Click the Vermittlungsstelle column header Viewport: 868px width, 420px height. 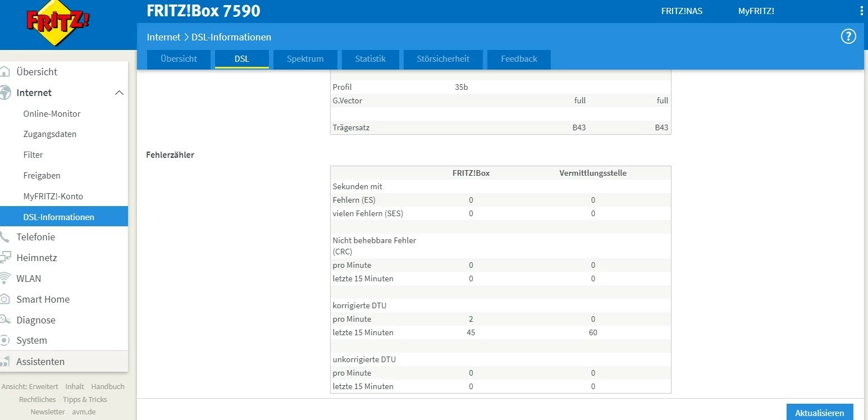593,173
